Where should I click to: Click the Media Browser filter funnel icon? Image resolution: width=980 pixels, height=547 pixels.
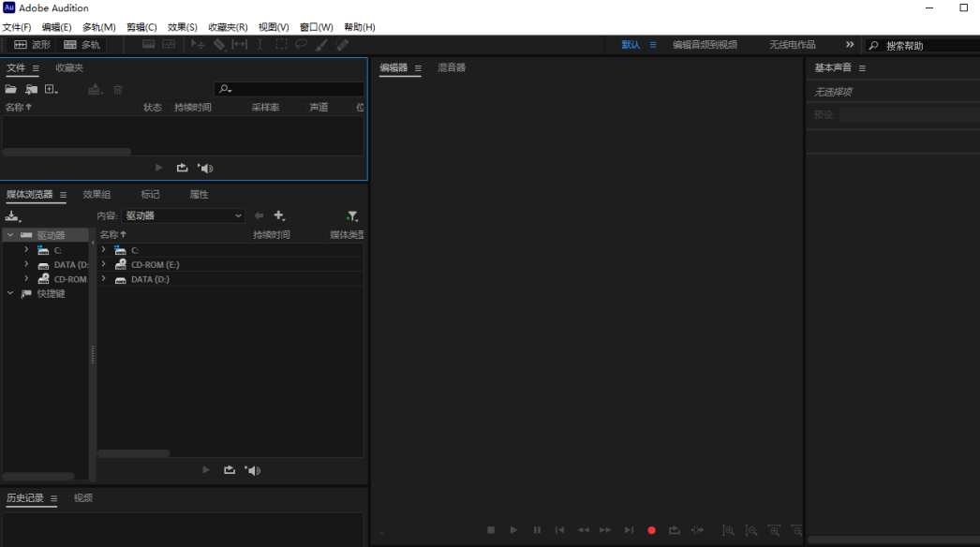tap(352, 216)
